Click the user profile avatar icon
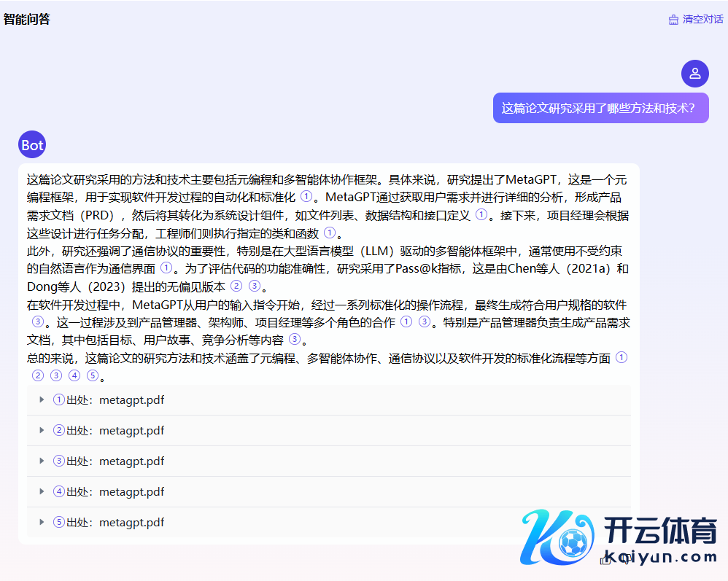 point(694,74)
